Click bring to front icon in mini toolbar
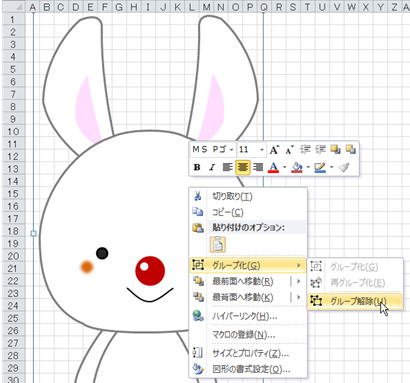The width and height of the screenshot is (410, 383). [x=335, y=150]
